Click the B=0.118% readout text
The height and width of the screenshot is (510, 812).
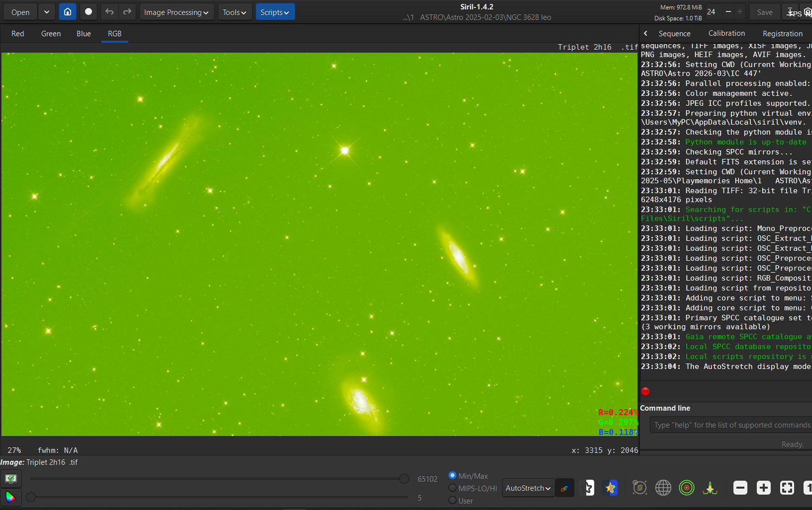[618, 432]
